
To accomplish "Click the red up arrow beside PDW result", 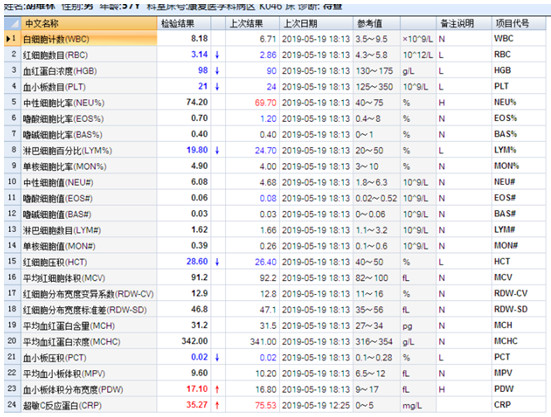I will [x=217, y=389].
